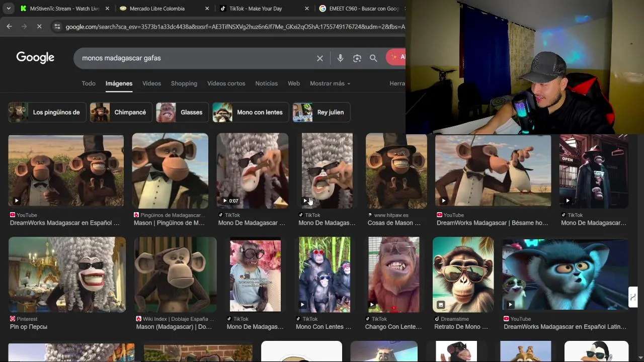Click the search box with monos madagascar gafas
This screenshot has height=362, width=644.
[x=196, y=58]
